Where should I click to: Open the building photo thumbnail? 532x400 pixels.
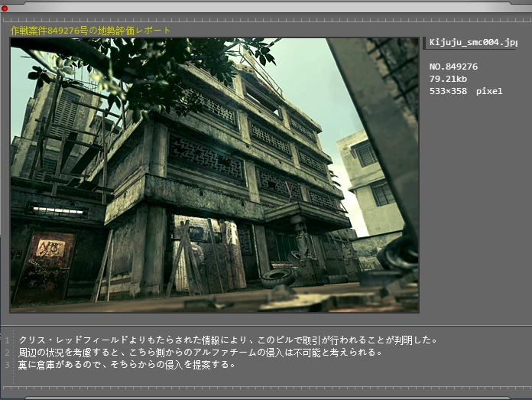215,175
